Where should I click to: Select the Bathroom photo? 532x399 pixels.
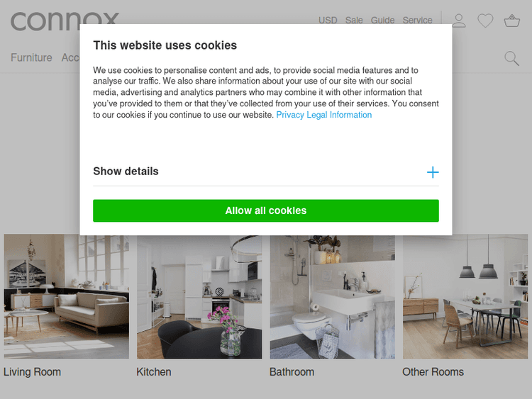332,296
